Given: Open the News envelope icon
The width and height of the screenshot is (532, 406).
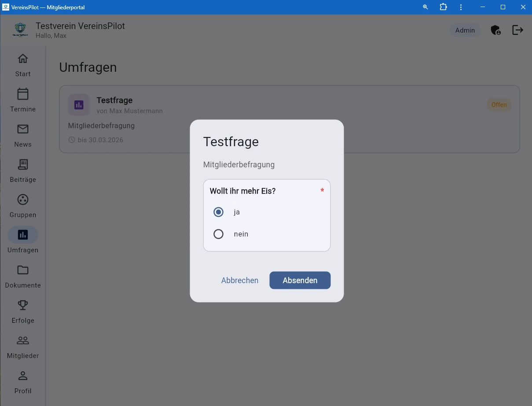Looking at the screenshot, I should pos(23,129).
